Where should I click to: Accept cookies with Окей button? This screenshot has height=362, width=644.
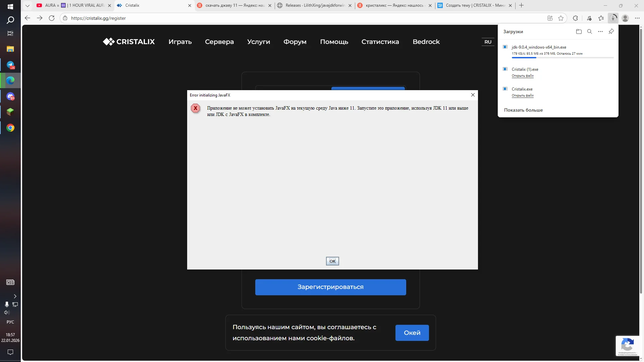coord(412,333)
